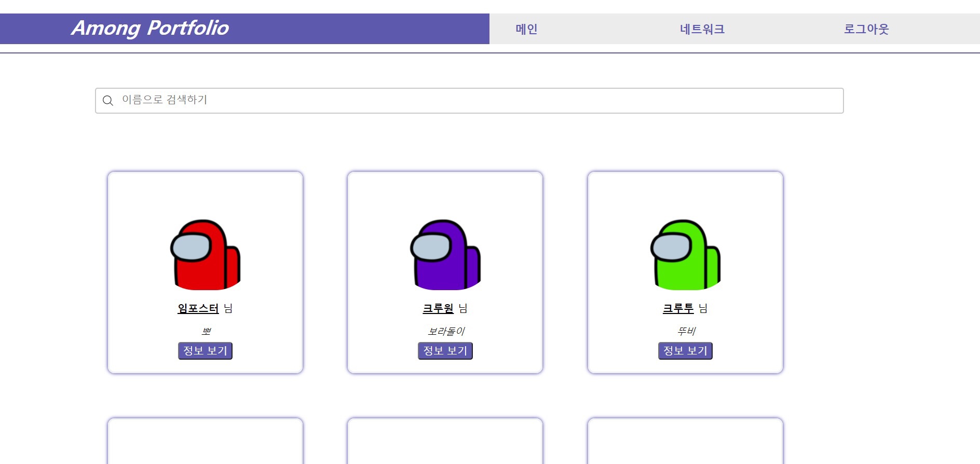Go to the 네트워크 page
Screen dimensions: 980x464
pos(702,29)
